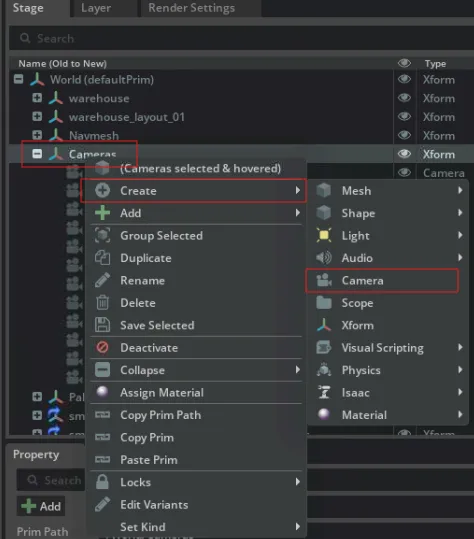Toggle visibility eye for World prim
474x539 pixels.
pos(404,79)
